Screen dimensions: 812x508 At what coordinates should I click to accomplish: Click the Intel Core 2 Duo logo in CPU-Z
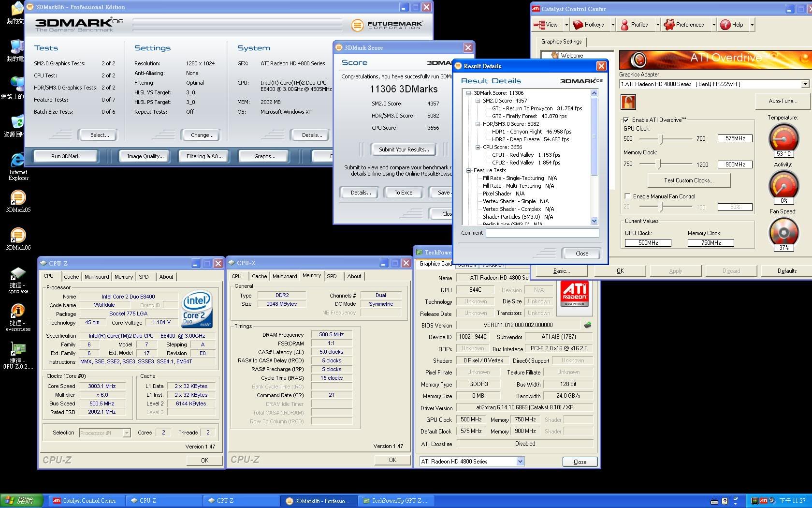click(x=197, y=310)
